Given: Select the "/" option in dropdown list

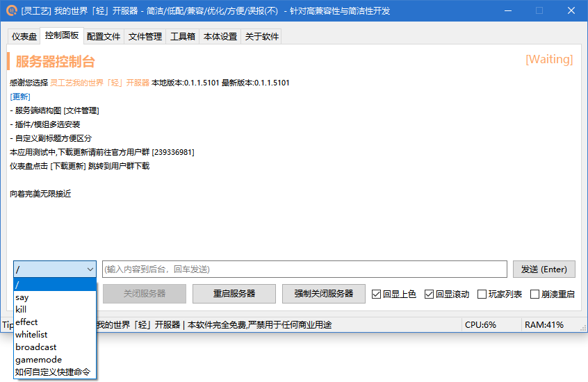Looking at the screenshot, I should [x=55, y=285].
